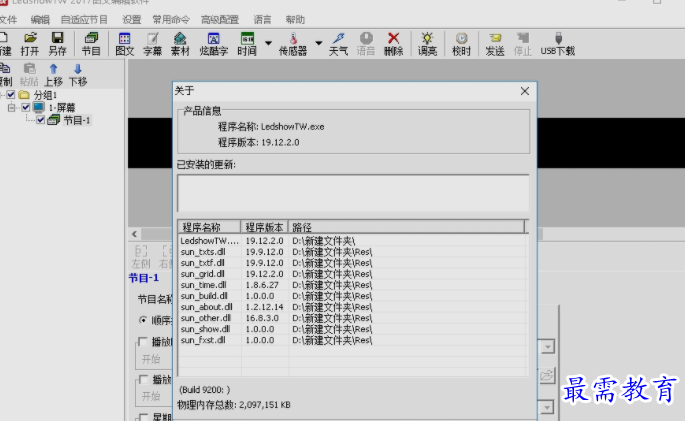Click the 打开 (Open) toolbar icon
Image resolution: width=685 pixels, height=421 pixels.
(30, 44)
